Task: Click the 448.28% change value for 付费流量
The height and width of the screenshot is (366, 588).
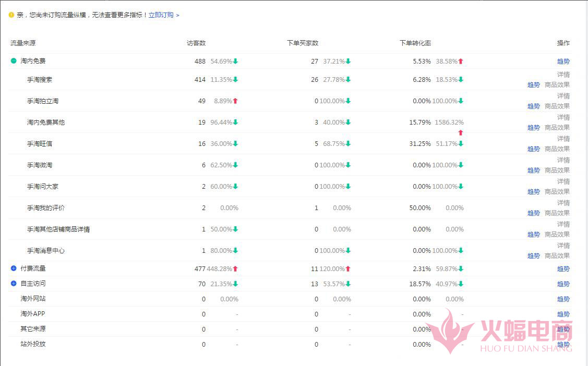Action: pos(219,269)
